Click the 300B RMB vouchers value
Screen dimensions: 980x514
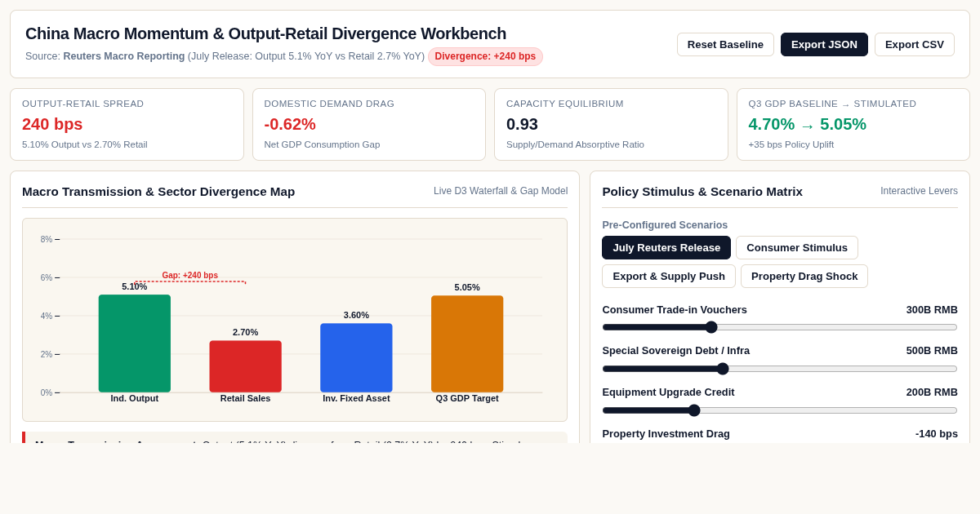tap(932, 310)
